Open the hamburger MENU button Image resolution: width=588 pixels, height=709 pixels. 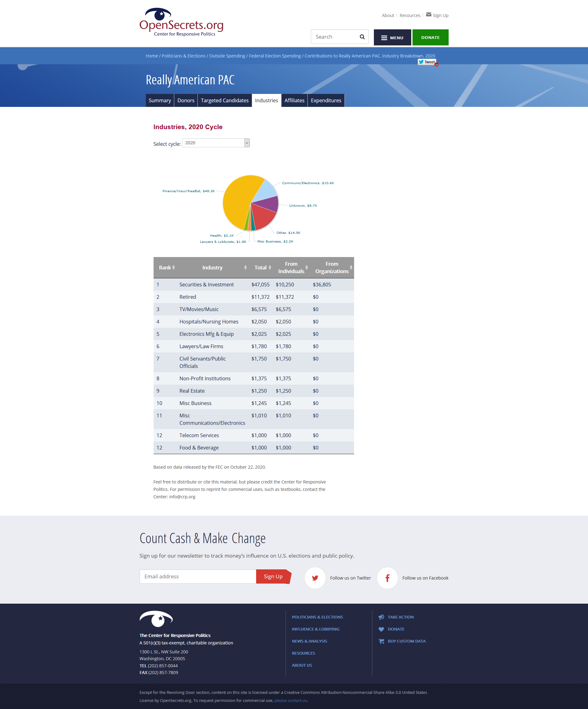(392, 37)
